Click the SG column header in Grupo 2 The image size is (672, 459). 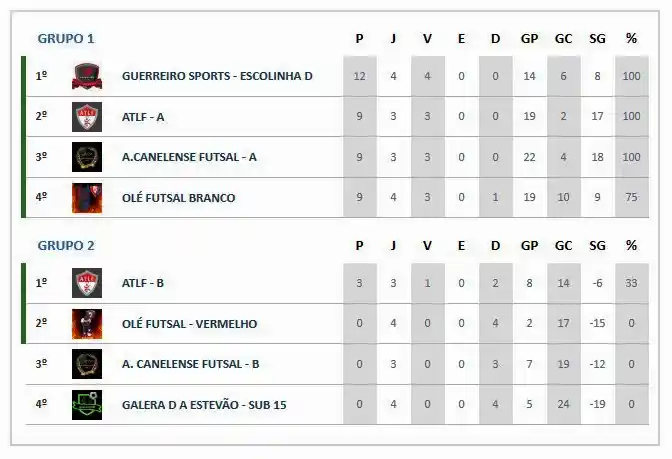pos(597,246)
